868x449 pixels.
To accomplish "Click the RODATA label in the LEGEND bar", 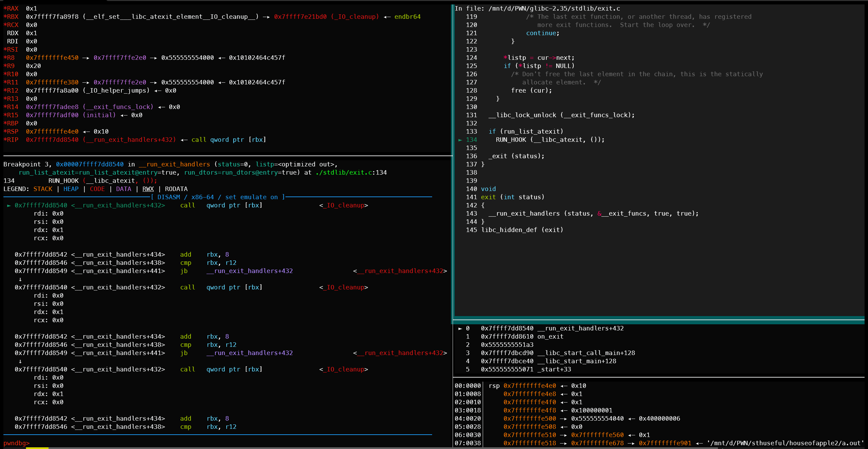I will pyautogui.click(x=176, y=189).
